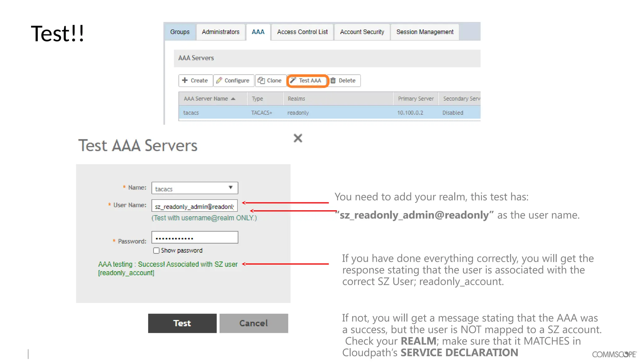The width and height of the screenshot is (644, 362).
Task: Click the Secondary Server column header
Action: 460,99
